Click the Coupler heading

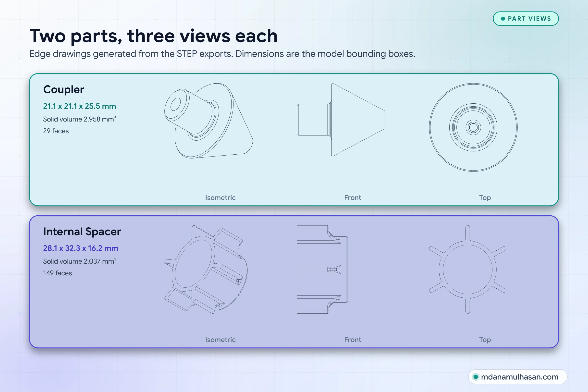coord(63,90)
